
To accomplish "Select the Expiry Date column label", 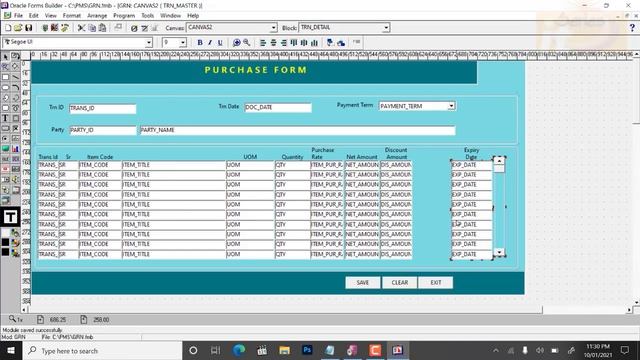I will pos(471,153).
